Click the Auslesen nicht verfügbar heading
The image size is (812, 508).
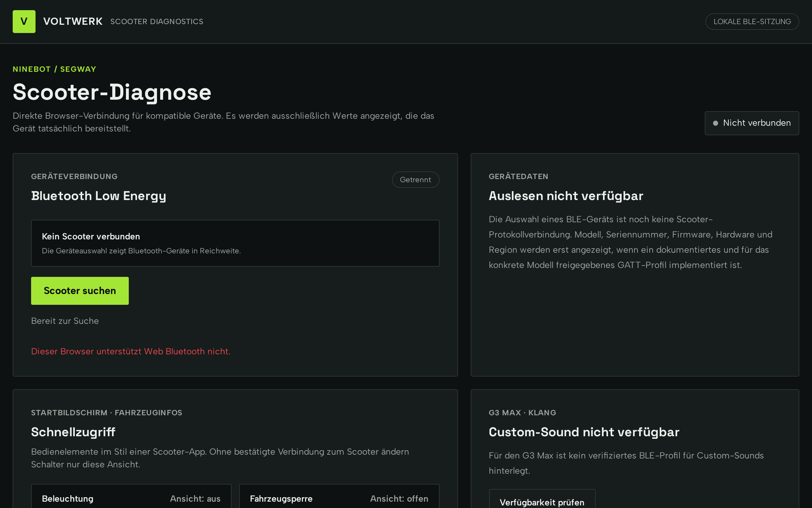[566, 196]
